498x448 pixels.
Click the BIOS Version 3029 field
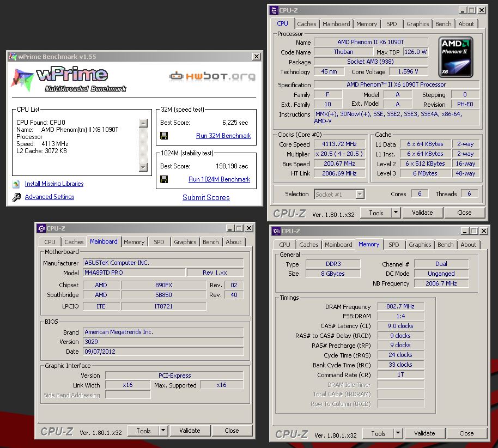click(x=163, y=342)
